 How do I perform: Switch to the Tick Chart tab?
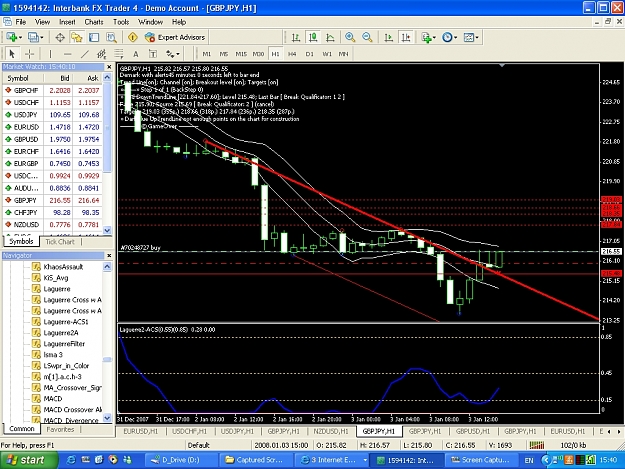coord(60,241)
